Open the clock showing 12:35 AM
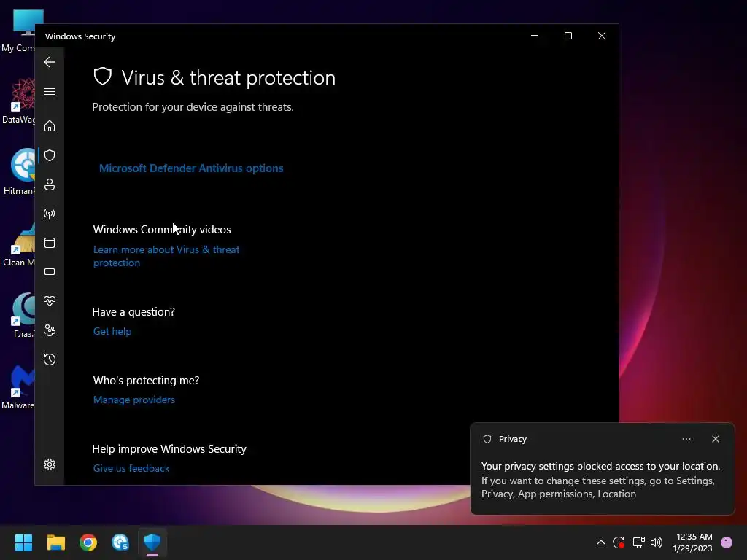Screen dimensions: 747x560 point(693,542)
